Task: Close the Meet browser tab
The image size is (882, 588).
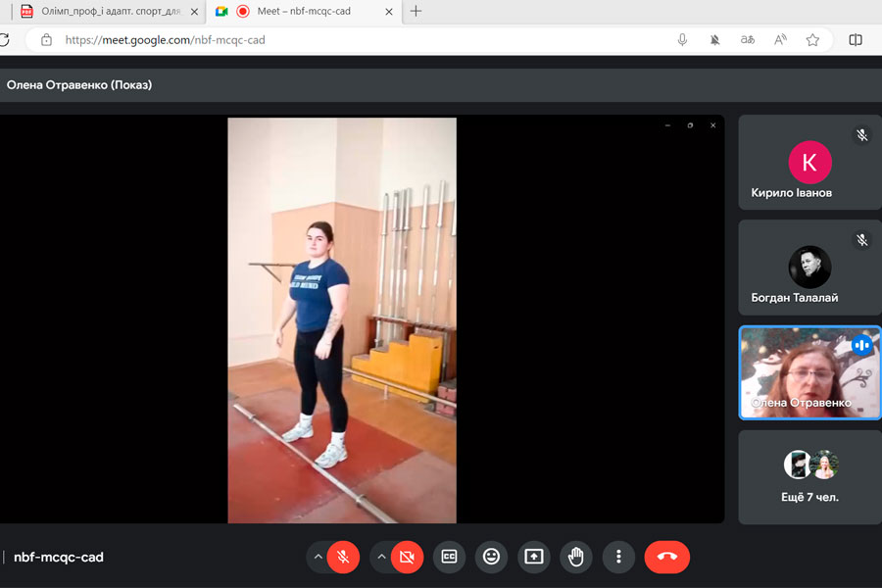Action: click(389, 11)
